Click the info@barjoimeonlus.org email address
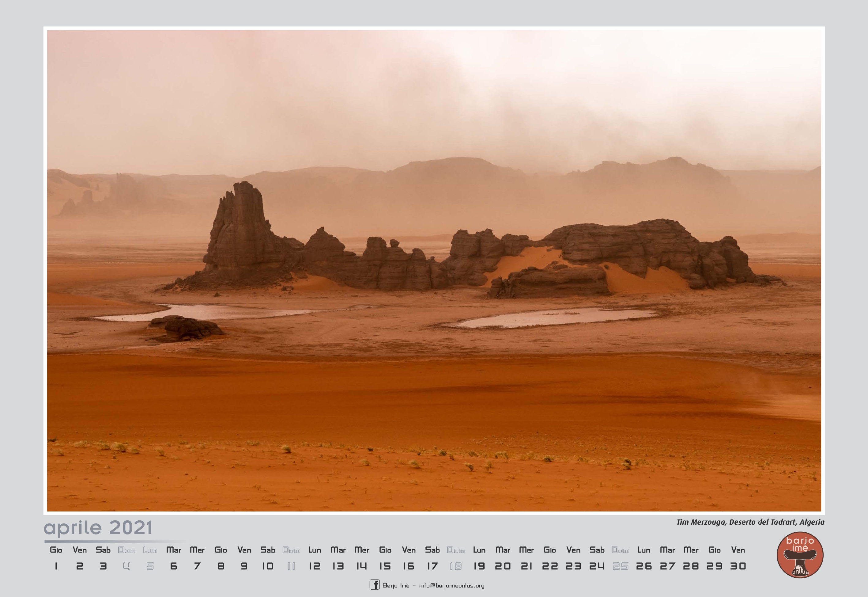Viewport: 868px width, 597px height. tap(451, 585)
